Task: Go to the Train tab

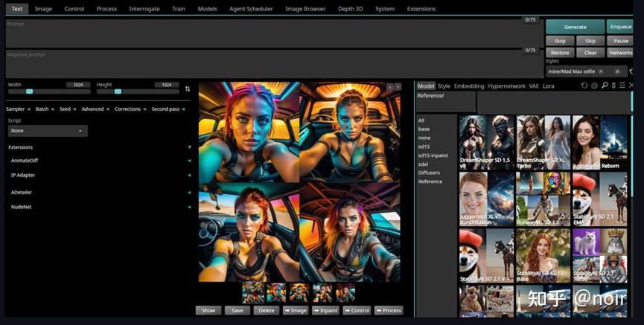Action: [179, 9]
